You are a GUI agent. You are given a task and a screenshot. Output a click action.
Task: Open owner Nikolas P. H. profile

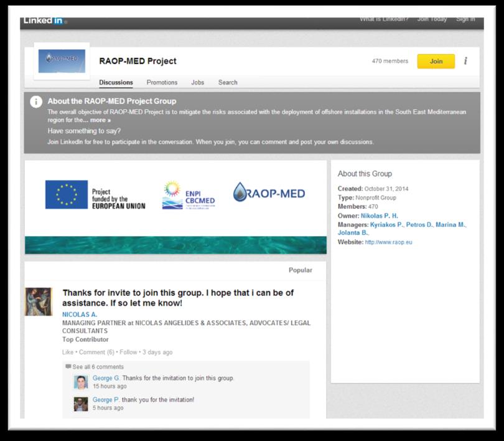point(380,216)
